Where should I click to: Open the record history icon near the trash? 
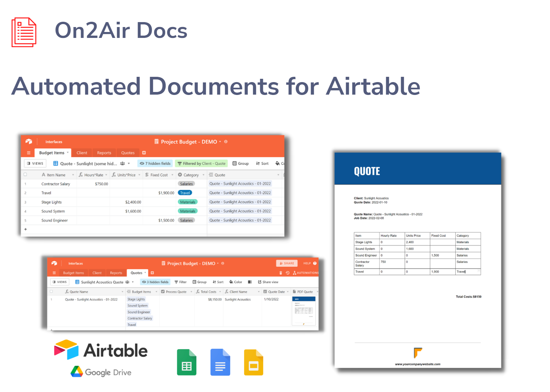[287, 273]
